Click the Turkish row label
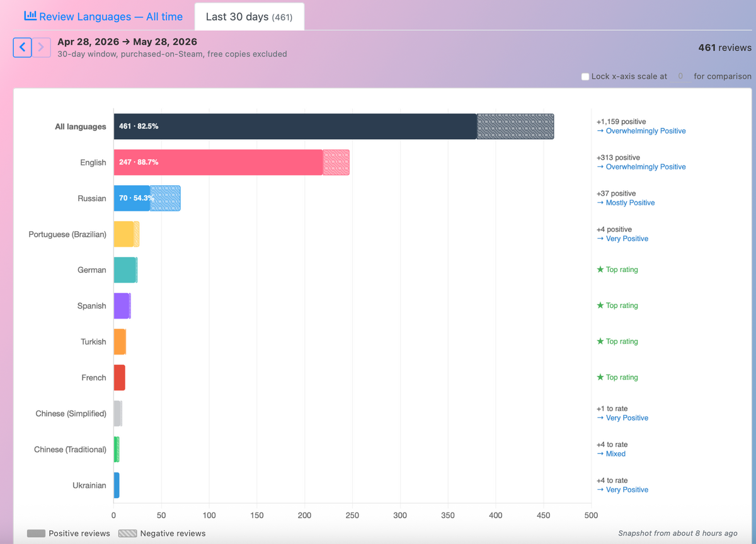756x544 pixels. 93,342
